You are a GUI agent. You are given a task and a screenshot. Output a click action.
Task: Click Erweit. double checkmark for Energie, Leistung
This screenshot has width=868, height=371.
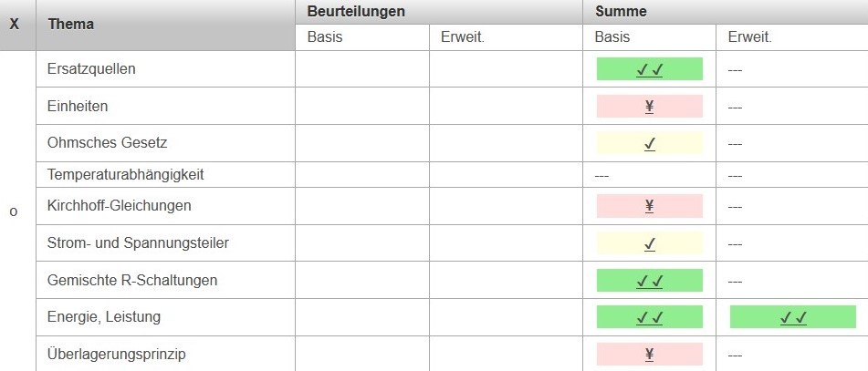coord(792,317)
